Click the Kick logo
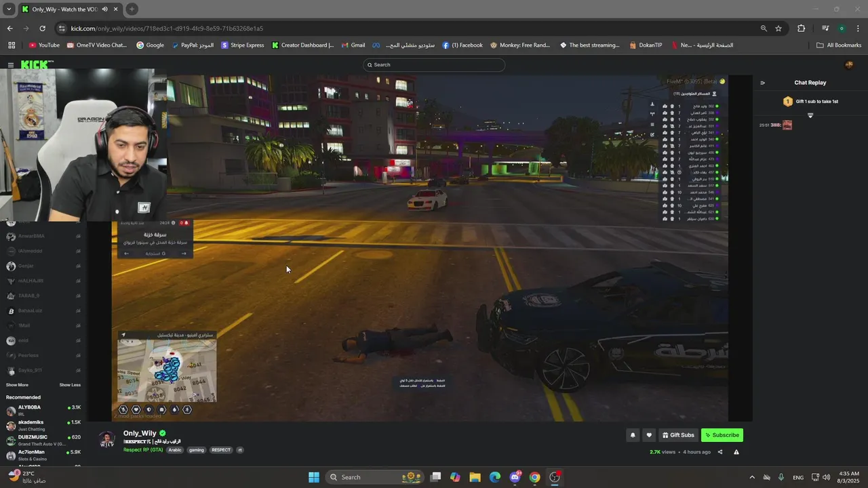This screenshot has width=868, height=488. 36,65
